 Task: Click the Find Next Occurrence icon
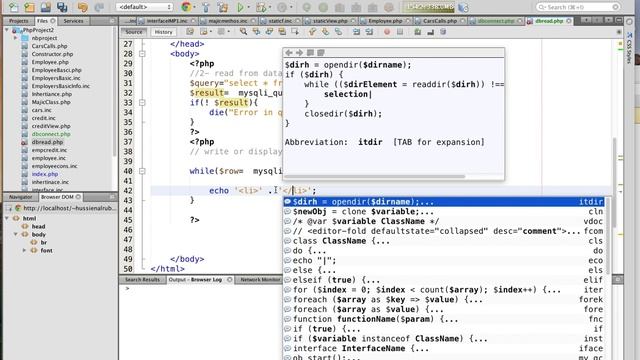(269, 32)
